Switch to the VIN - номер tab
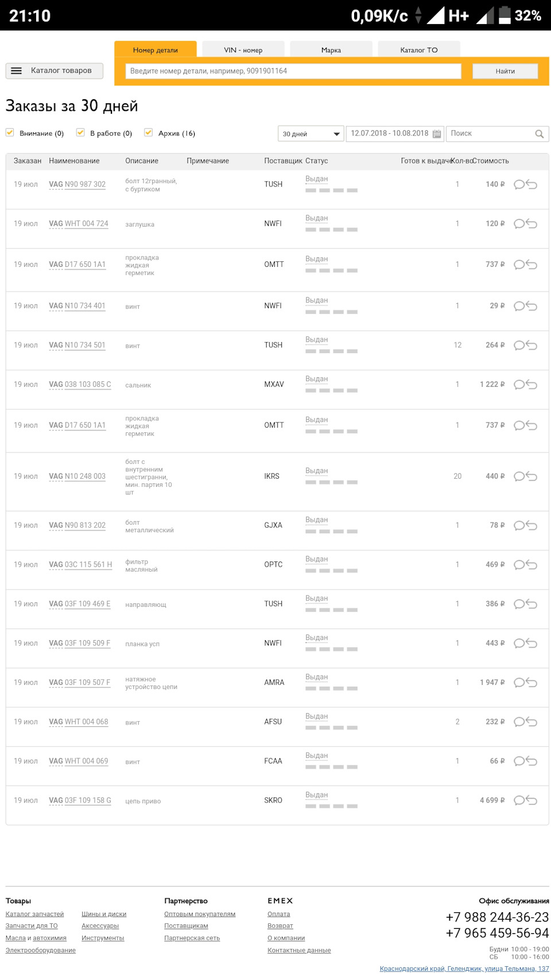 click(x=243, y=50)
